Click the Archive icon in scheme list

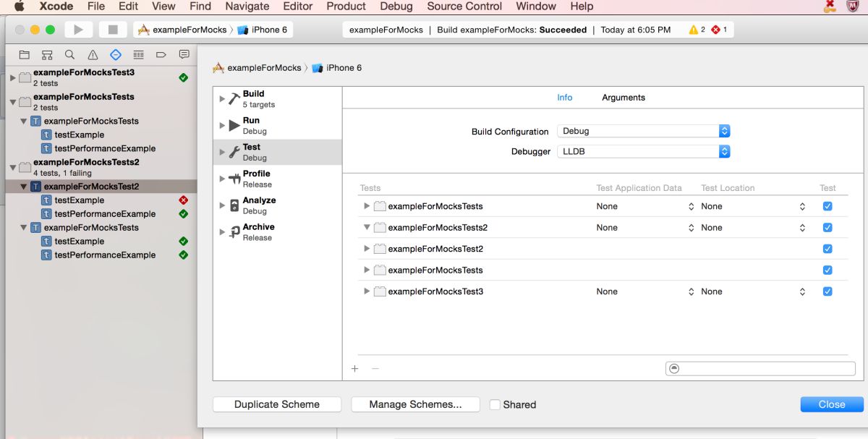234,232
